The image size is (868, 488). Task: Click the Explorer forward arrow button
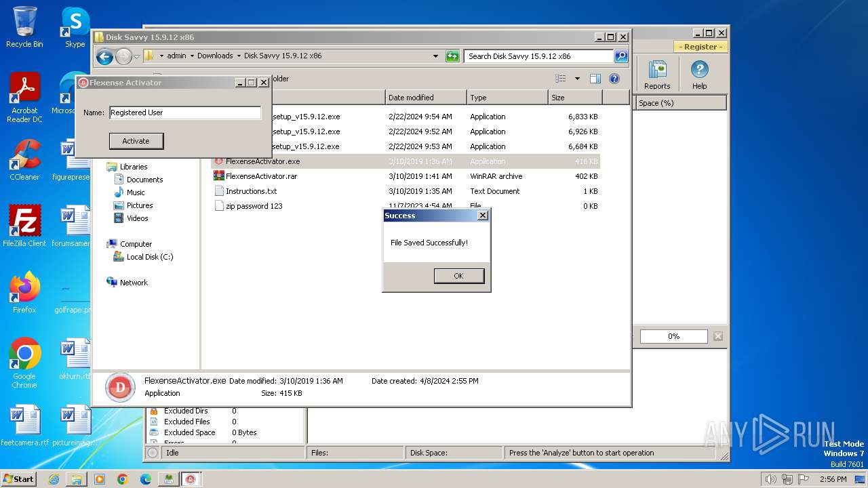(123, 56)
